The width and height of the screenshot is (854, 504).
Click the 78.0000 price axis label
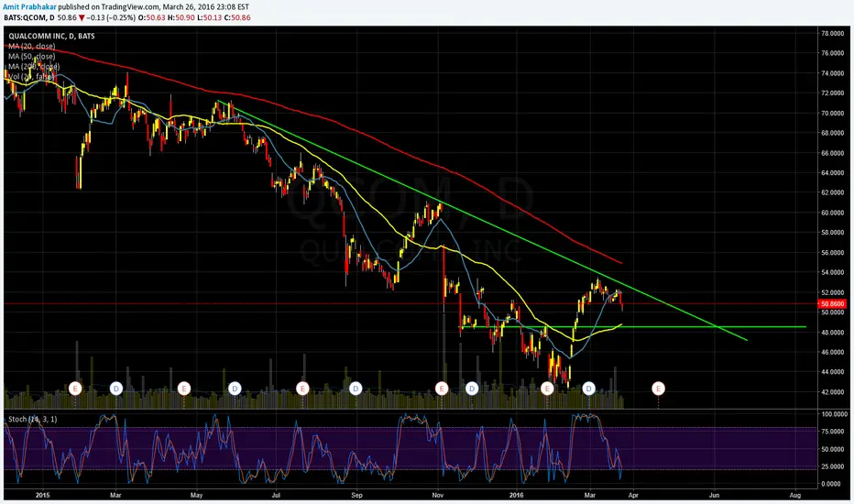pyautogui.click(x=833, y=33)
